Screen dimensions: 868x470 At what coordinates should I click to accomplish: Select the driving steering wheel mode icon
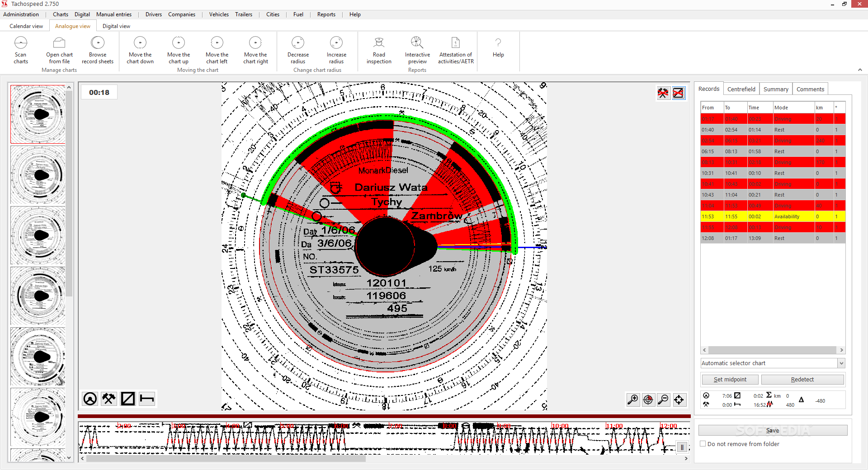click(90, 399)
